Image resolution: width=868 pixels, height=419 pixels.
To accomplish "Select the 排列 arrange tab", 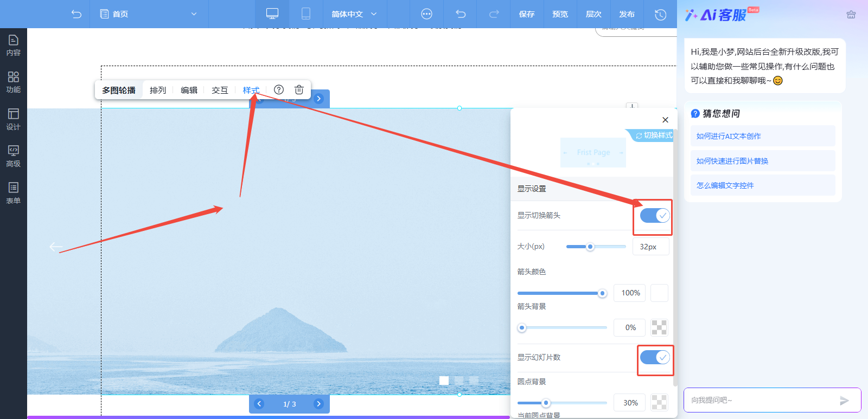I will pos(158,90).
